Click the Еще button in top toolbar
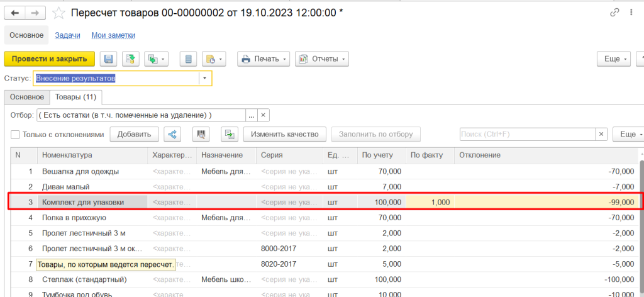Screen dimensions: 644x297 (x=614, y=59)
